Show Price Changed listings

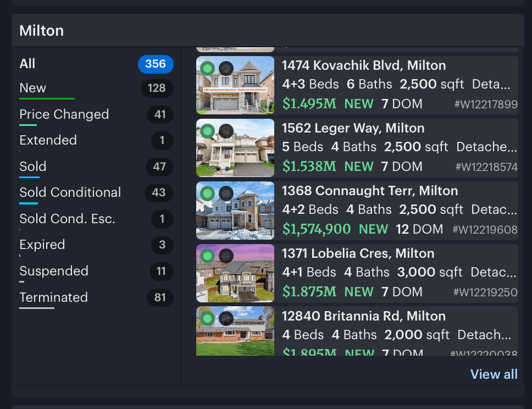click(96, 115)
